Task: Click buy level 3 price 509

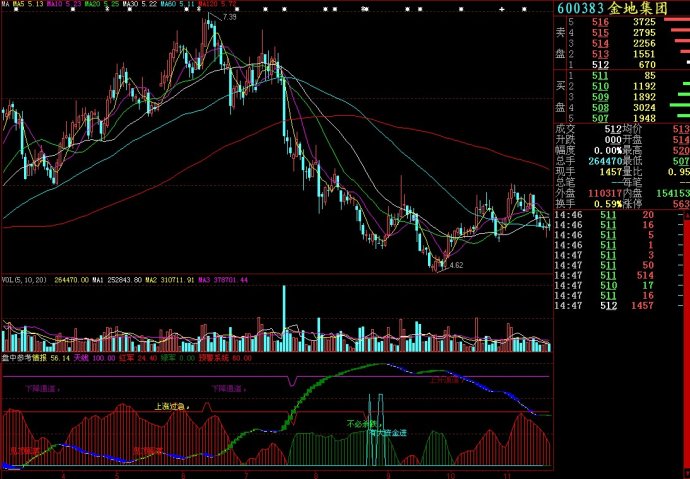Action: pyautogui.click(x=600, y=97)
